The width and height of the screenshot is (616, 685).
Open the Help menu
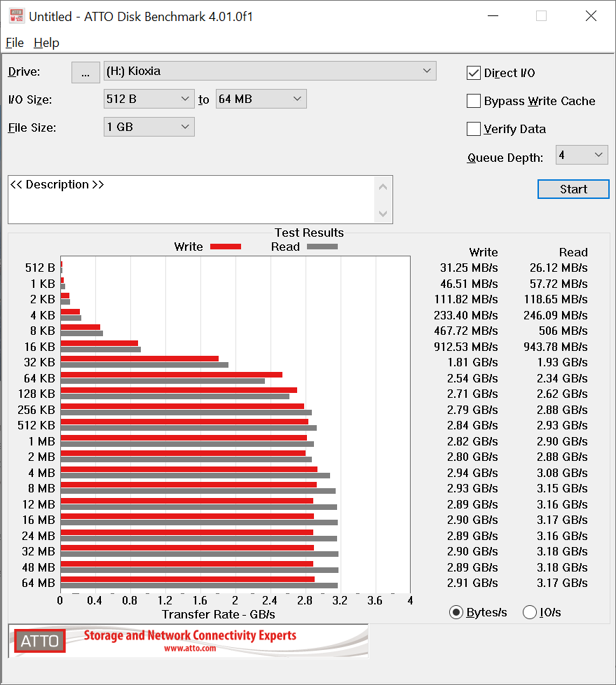coord(46,43)
